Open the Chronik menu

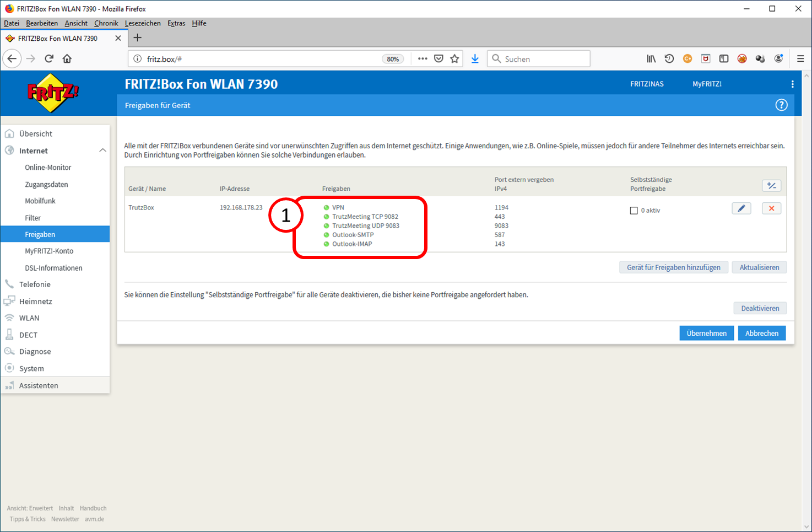(x=106, y=23)
